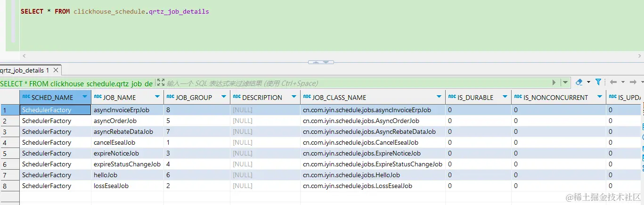Click cn.com.iyin.schedule.jobs.LossEsealJob class cell

(373, 186)
